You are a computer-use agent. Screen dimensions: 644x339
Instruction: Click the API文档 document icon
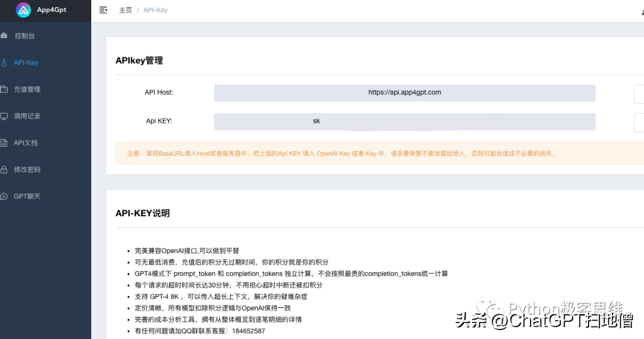[4, 143]
